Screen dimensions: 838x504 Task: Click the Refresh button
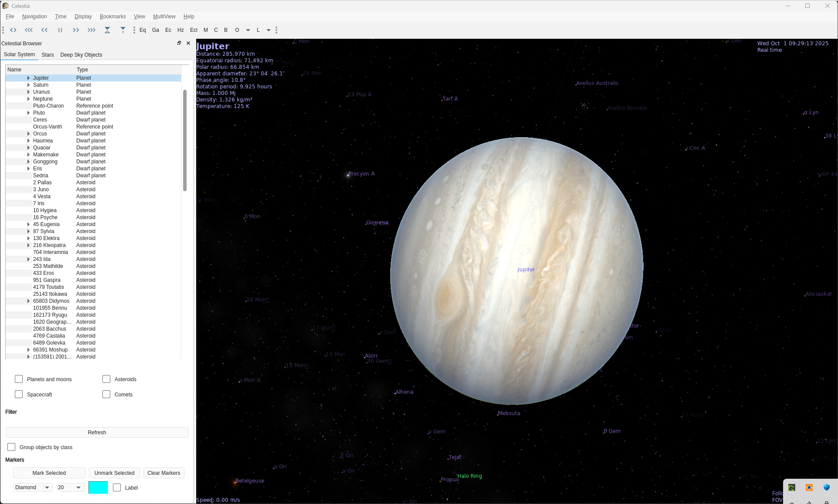click(x=97, y=432)
